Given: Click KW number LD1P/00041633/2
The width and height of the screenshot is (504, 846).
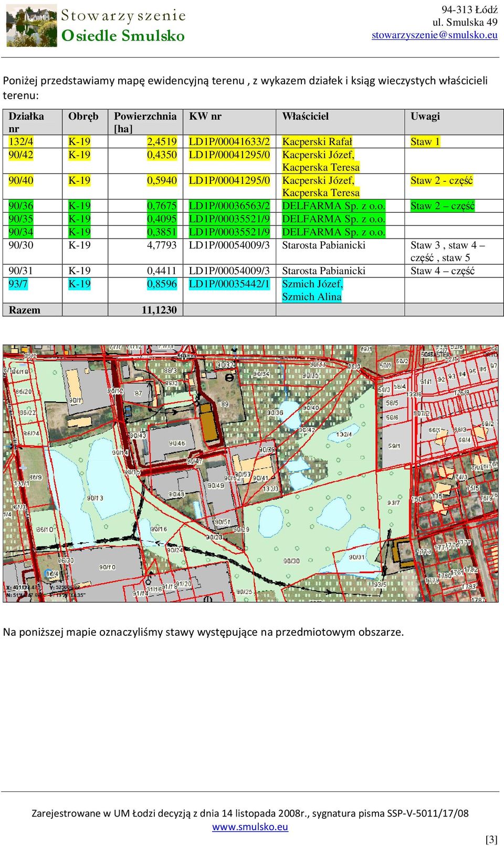Looking at the screenshot, I should [229, 141].
